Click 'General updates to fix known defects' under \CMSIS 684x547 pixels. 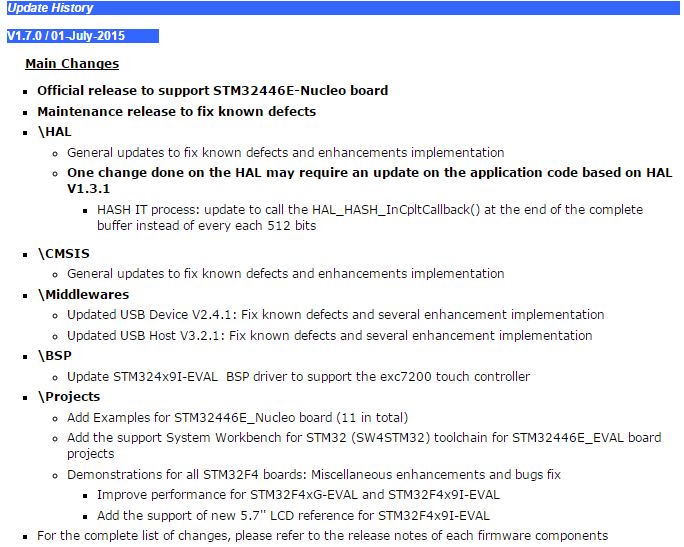coord(285,274)
